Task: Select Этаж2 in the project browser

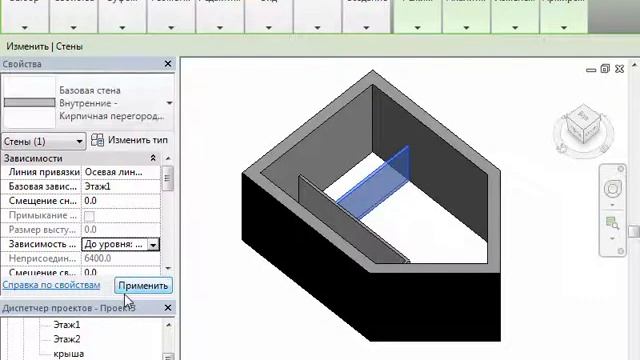Action: click(x=67, y=339)
